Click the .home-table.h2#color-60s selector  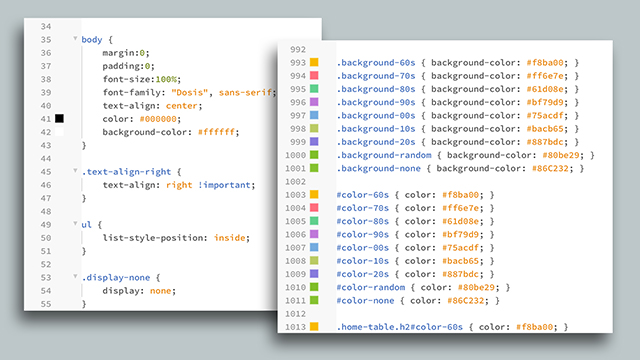(400, 327)
